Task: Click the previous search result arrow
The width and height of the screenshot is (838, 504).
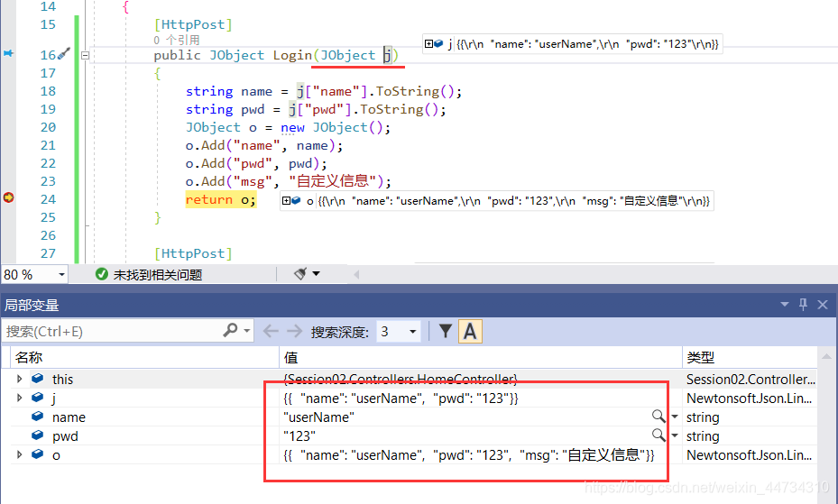Action: coord(271,332)
